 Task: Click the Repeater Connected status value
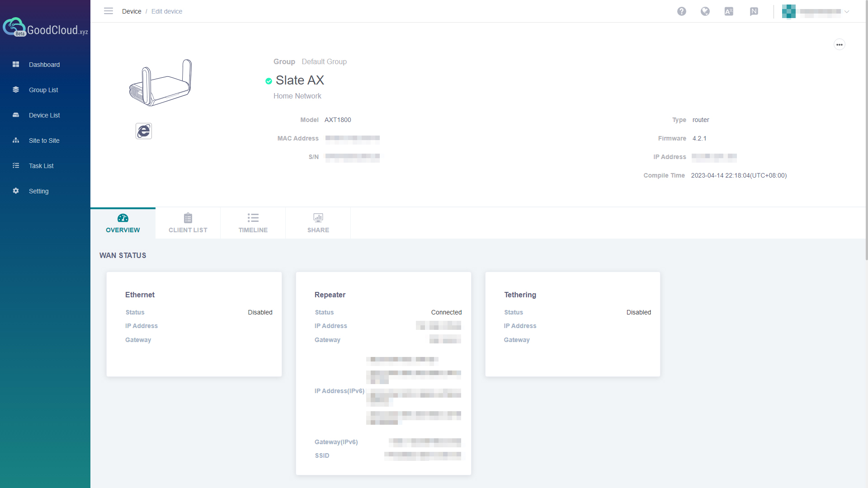pyautogui.click(x=447, y=312)
